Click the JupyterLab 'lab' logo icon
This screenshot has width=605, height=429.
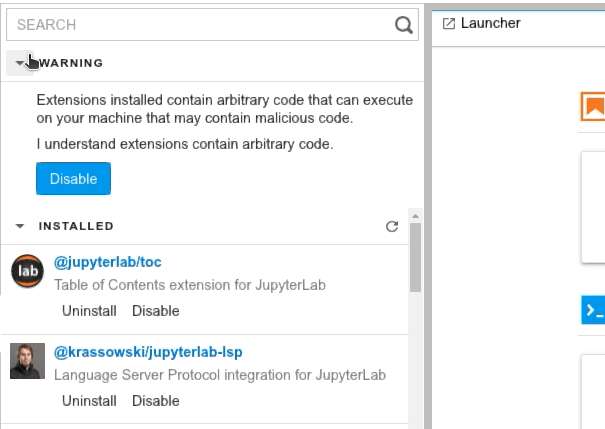27,271
